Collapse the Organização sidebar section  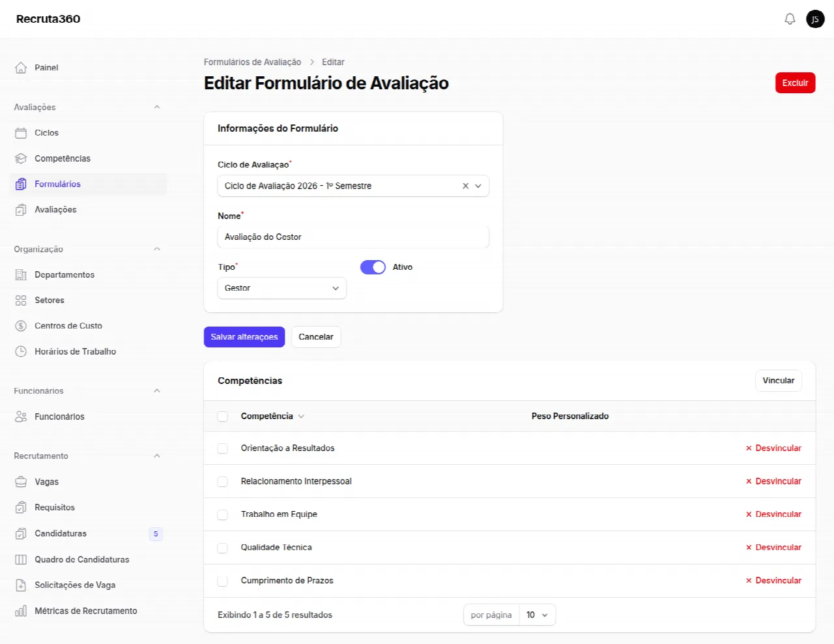(156, 249)
